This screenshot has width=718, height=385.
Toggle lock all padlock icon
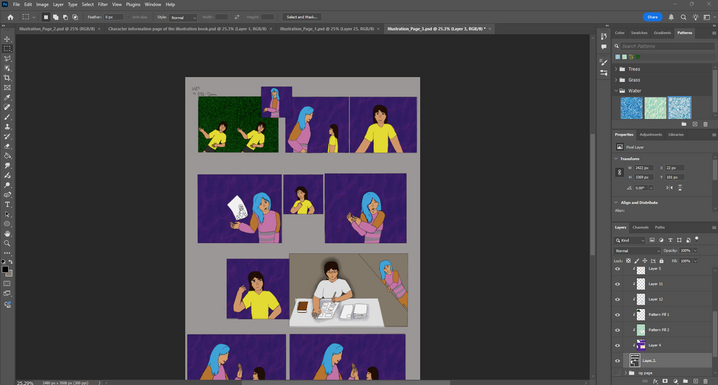pos(661,261)
